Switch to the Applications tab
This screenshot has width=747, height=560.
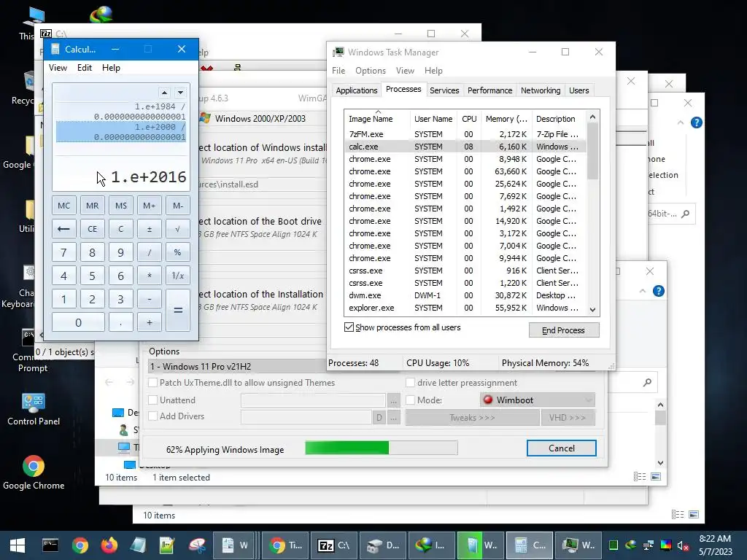click(356, 90)
